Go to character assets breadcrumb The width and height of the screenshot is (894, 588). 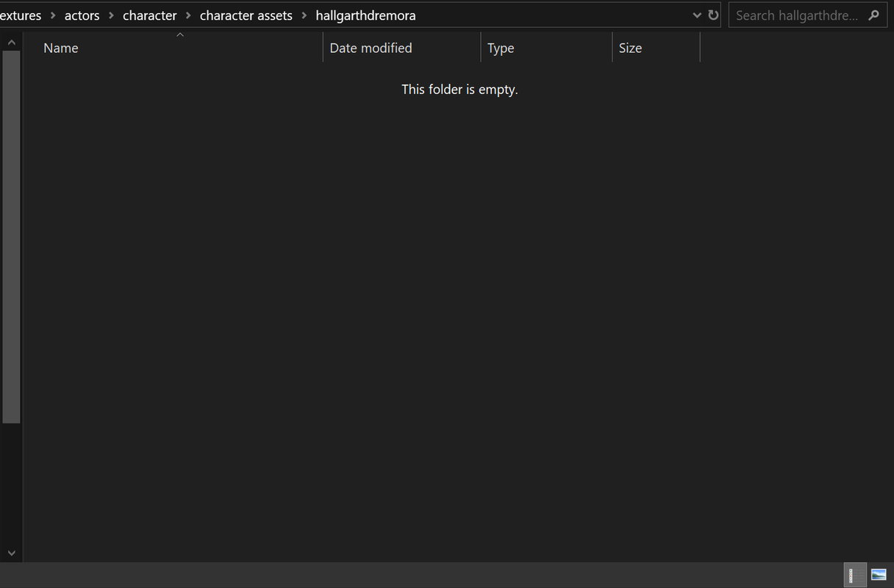point(246,15)
